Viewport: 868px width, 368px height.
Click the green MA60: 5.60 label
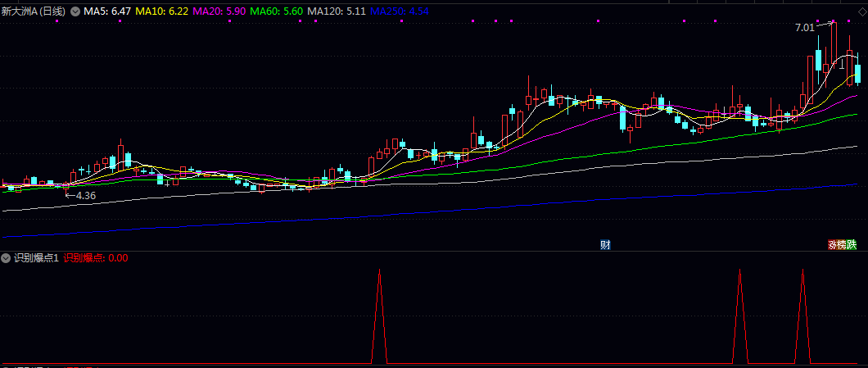[x=277, y=11]
